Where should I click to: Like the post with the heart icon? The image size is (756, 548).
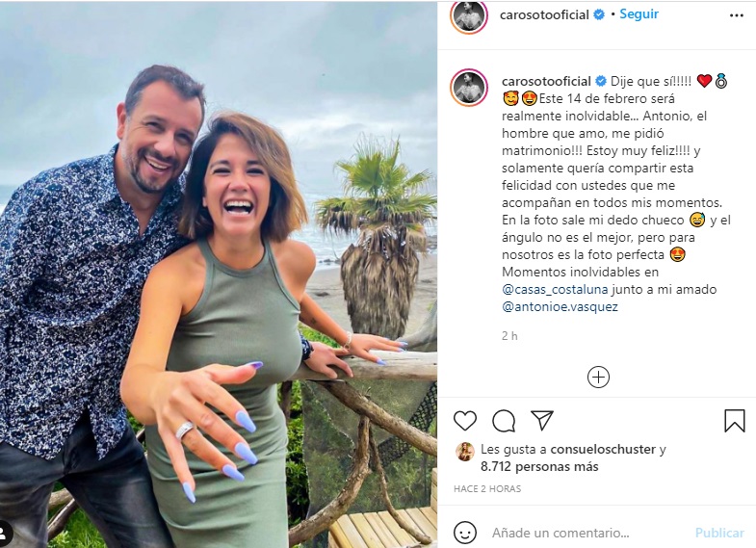(x=465, y=421)
